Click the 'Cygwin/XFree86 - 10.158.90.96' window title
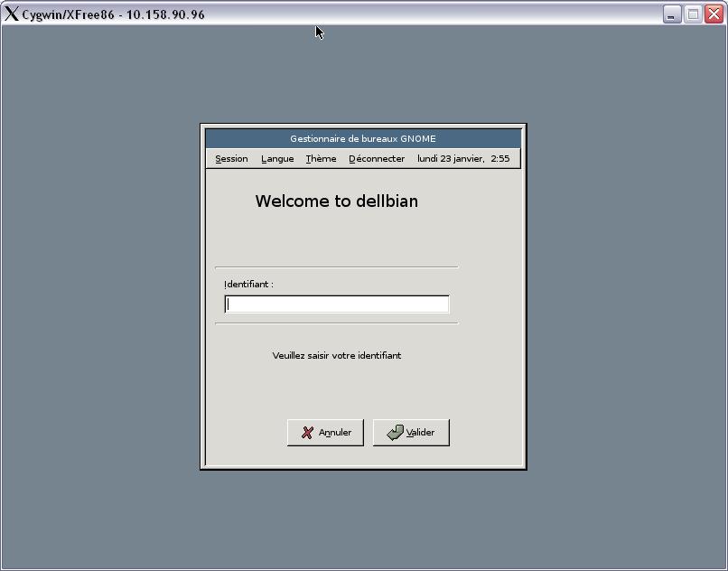The width and height of the screenshot is (728, 571). coord(113,14)
